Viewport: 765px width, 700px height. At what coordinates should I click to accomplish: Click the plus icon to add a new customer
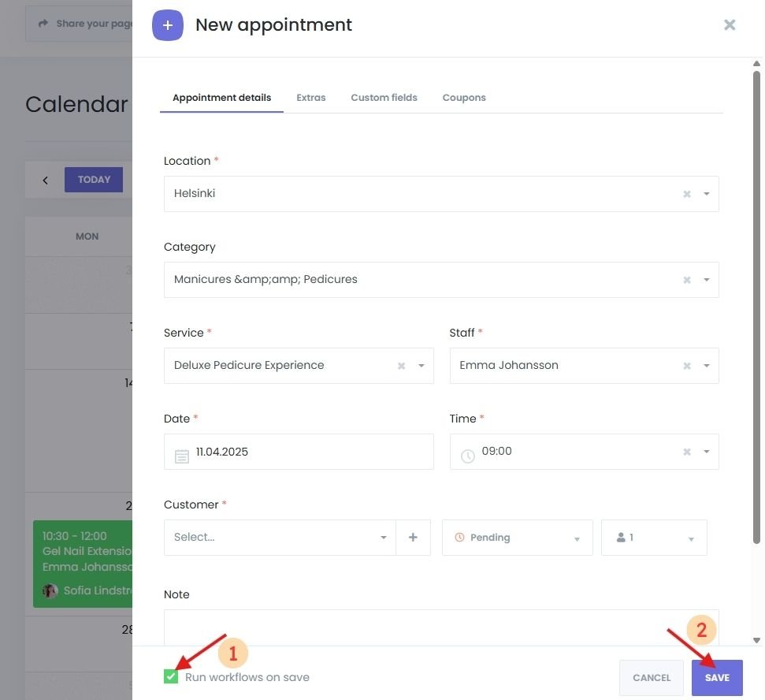413,537
